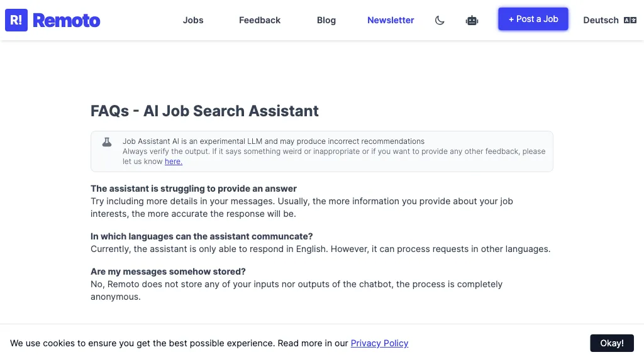This screenshot has height=362, width=644.
Task: Open the Newsletter page
Action: pos(391,19)
